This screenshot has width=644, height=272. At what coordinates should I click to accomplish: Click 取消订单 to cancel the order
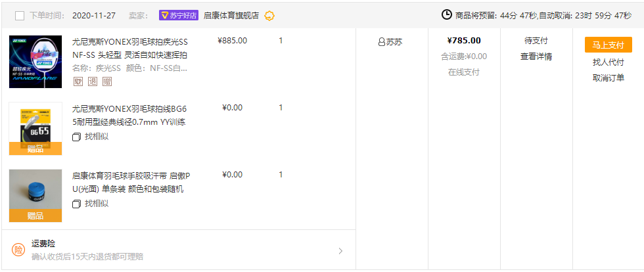tap(609, 78)
